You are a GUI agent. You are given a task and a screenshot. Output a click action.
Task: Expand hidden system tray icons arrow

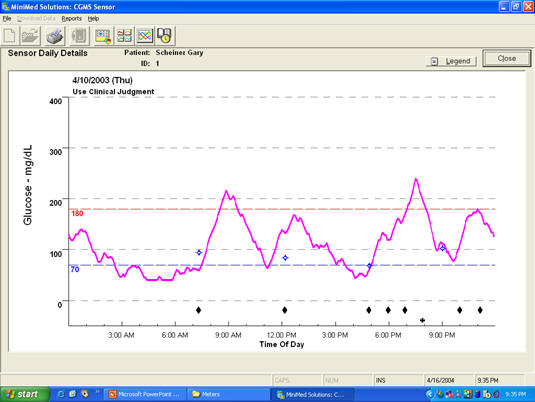430,394
